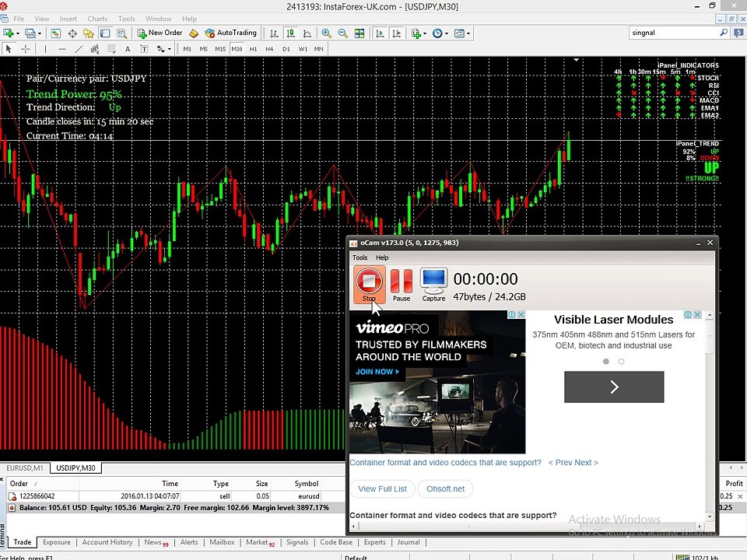Click in the search field containing 'singnal'
Image resolution: width=747 pixels, height=560 pixels.
tap(674, 33)
